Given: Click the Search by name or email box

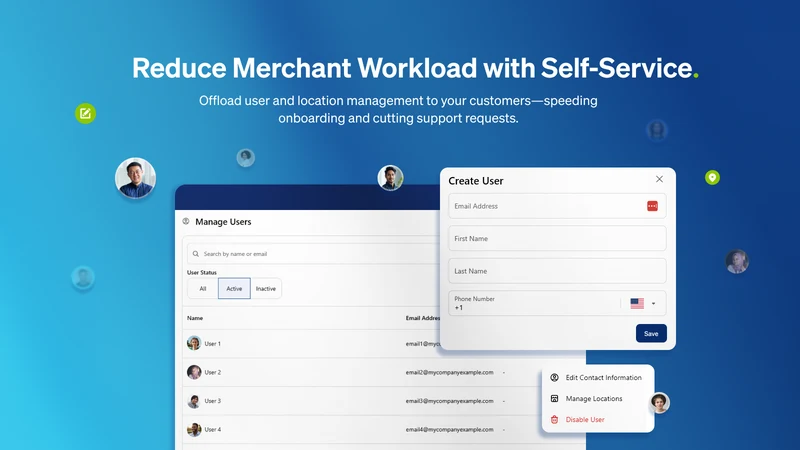Looking at the screenshot, I should pyautogui.click(x=313, y=254).
